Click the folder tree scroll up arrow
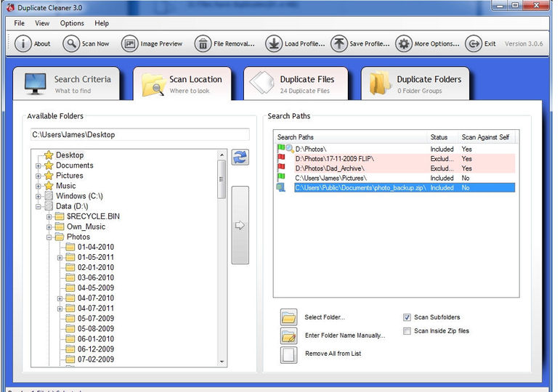Image resolution: width=560 pixels, height=392 pixels. (222, 155)
